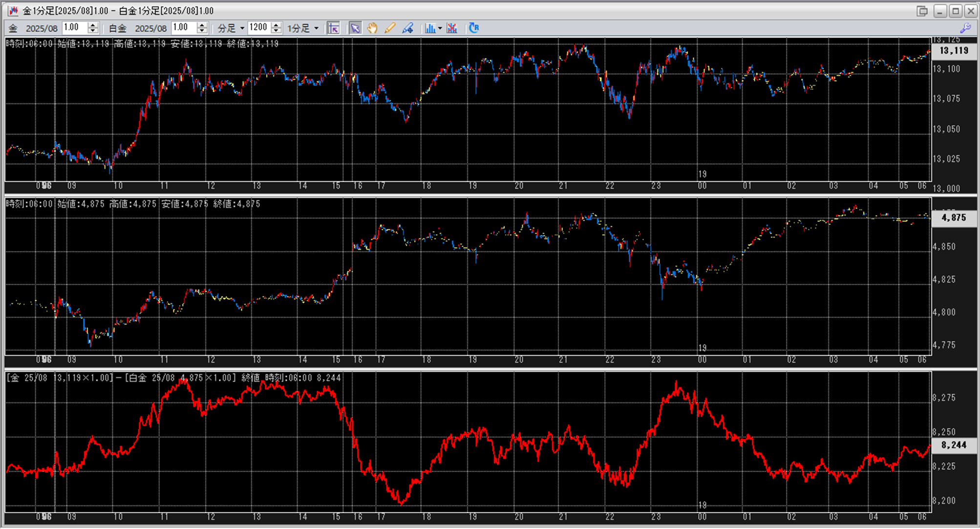
Task: Select the pencil trendline drawing tool
Action: [x=390, y=28]
